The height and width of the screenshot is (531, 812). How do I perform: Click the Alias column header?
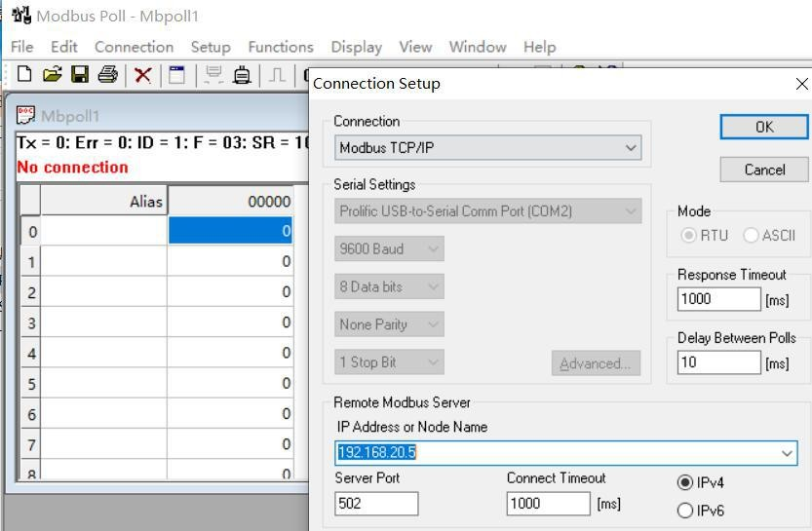pyautogui.click(x=104, y=201)
